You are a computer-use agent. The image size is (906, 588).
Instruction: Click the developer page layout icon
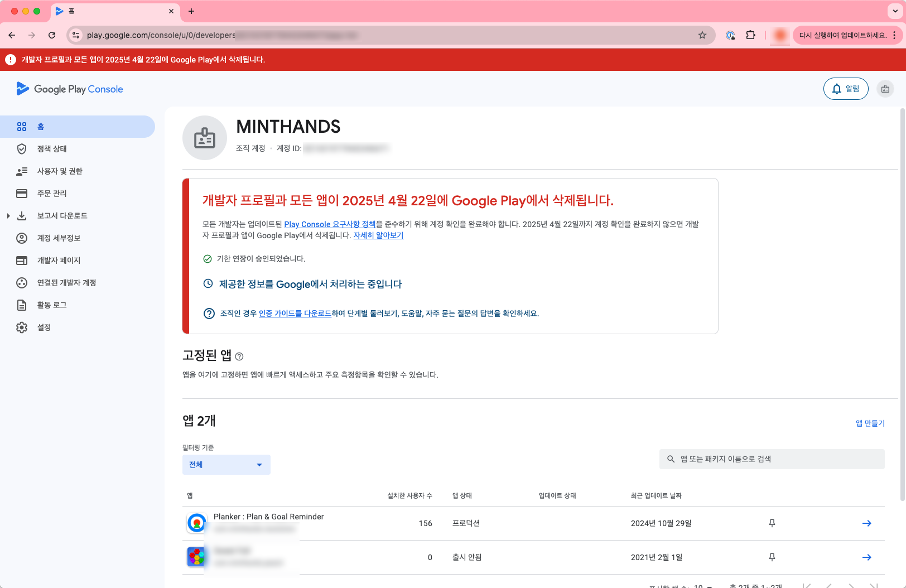[x=22, y=261]
